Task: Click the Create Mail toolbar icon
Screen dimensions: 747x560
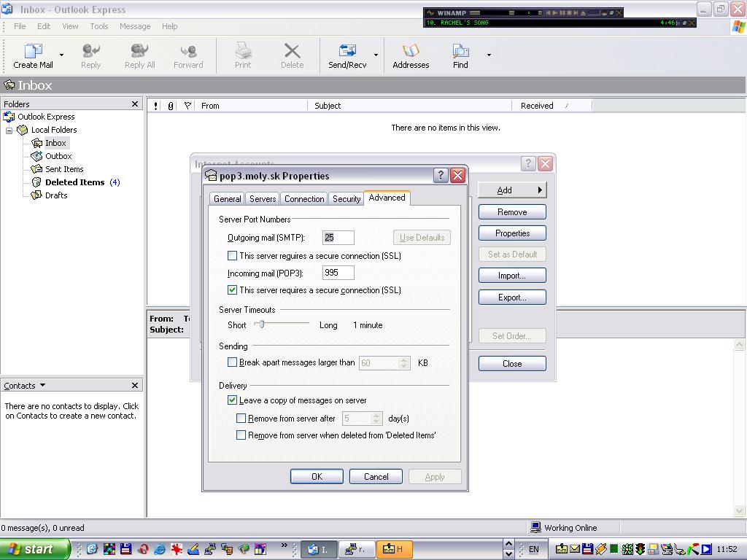Action: coord(33,52)
